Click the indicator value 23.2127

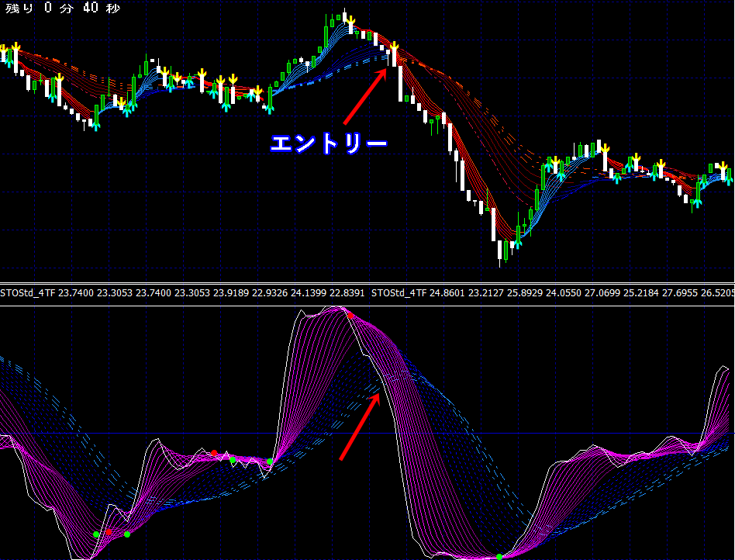tap(486, 293)
